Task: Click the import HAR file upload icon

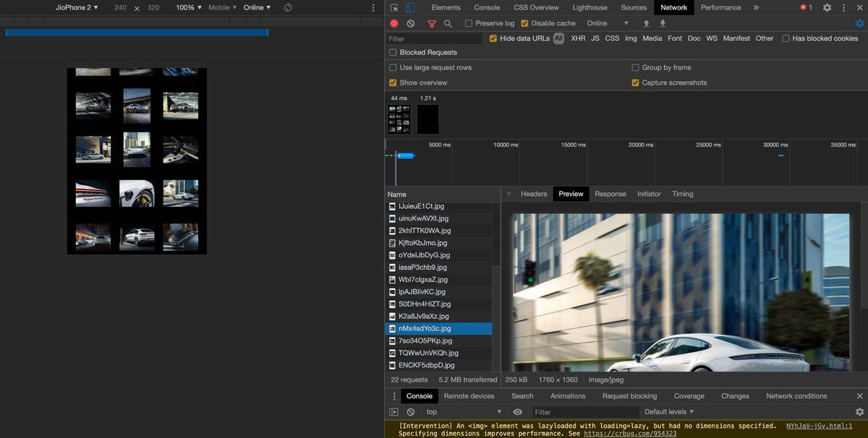Action: (x=647, y=24)
